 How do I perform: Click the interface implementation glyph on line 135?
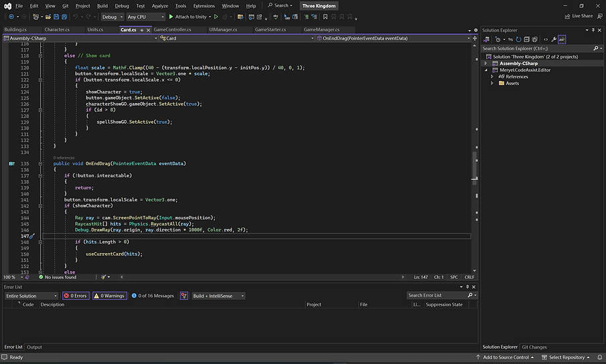coord(12,164)
